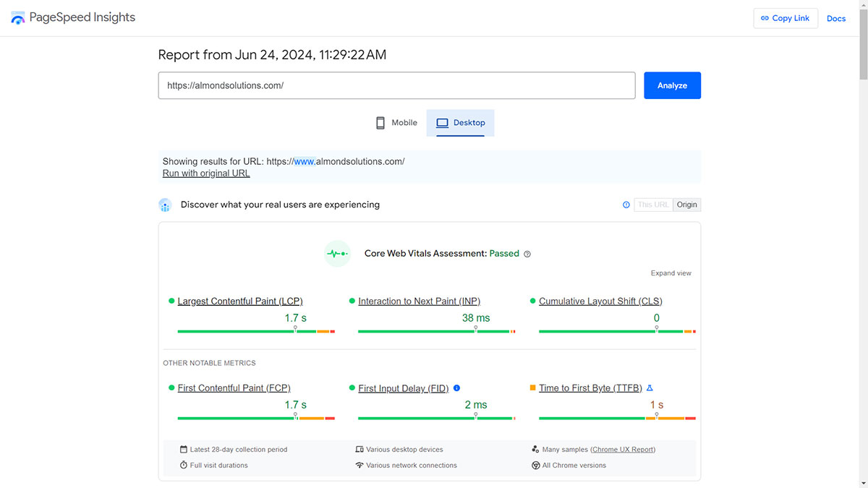This screenshot has height=488, width=868.
Task: Click the desktop laptop icon
Action: [442, 123]
